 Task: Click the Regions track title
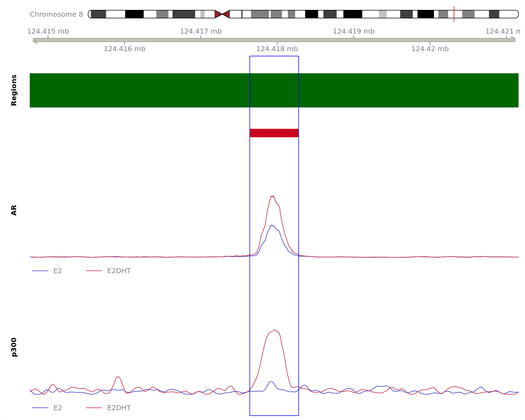click(14, 90)
